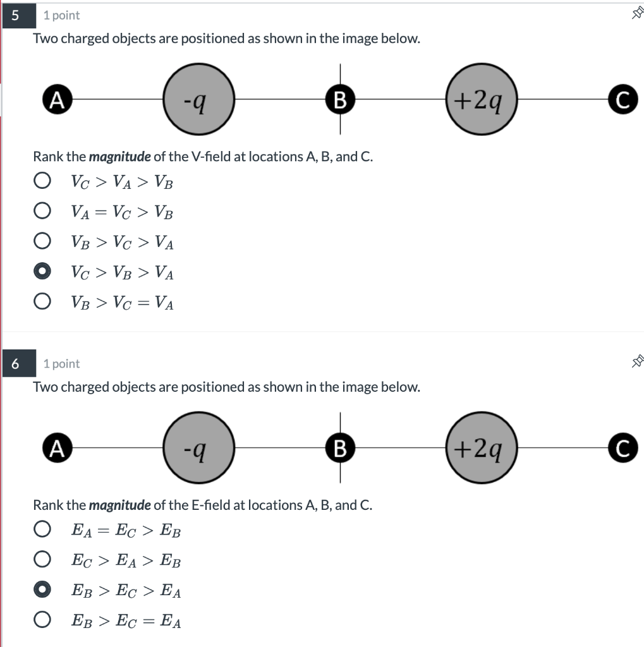
Task: Click the selected EB > EC > EA option
Action: [x=42, y=590]
